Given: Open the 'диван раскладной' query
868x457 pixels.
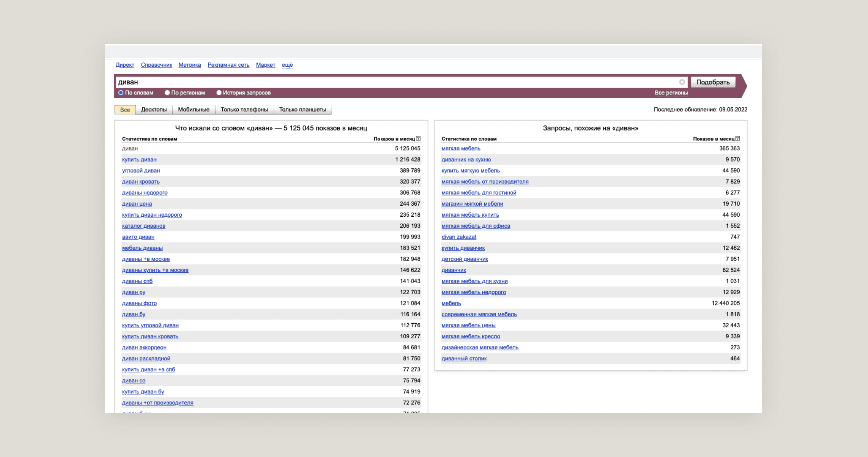Looking at the screenshot, I should [146, 358].
